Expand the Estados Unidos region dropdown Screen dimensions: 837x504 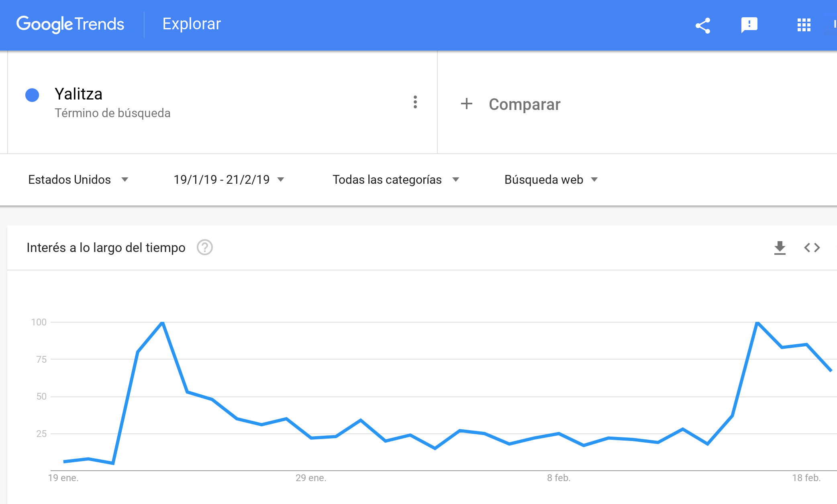[78, 180]
